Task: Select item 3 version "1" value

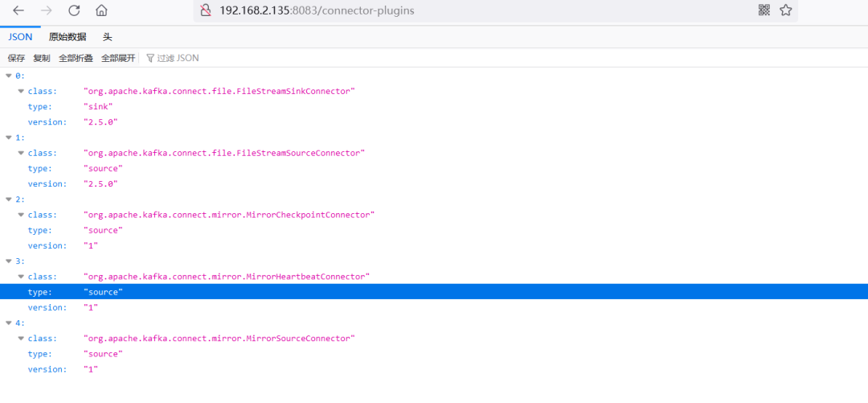Action: coord(91,307)
